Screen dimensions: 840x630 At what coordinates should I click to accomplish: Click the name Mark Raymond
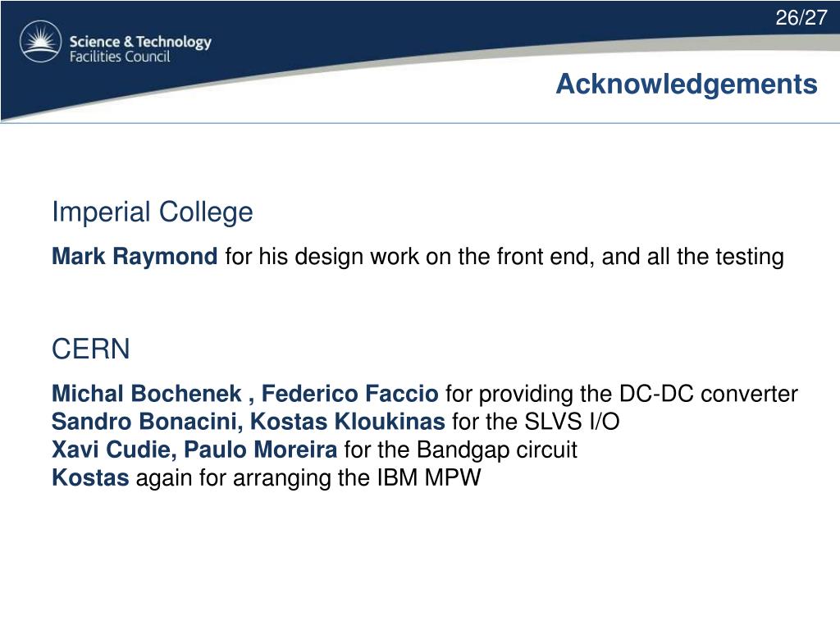pos(135,257)
